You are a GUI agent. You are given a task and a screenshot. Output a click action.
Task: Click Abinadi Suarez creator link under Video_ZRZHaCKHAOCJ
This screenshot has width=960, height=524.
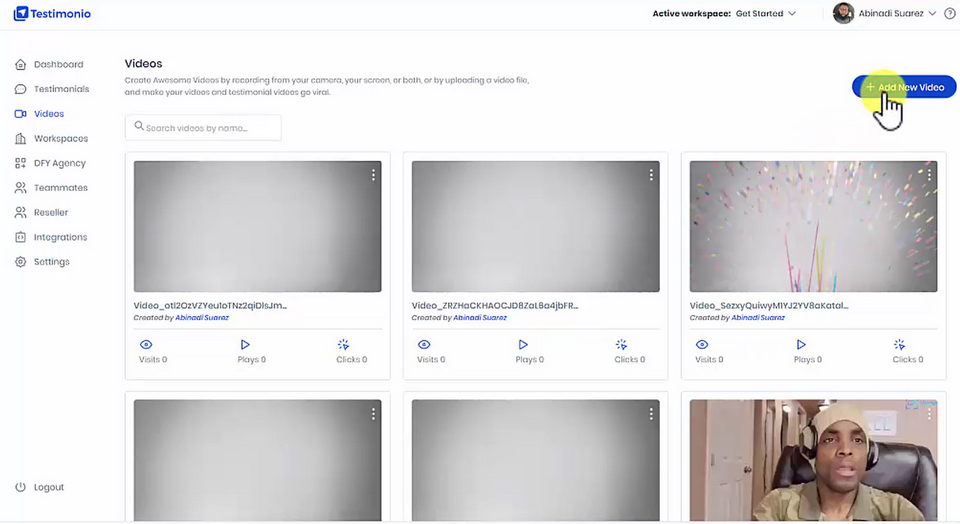coord(480,318)
